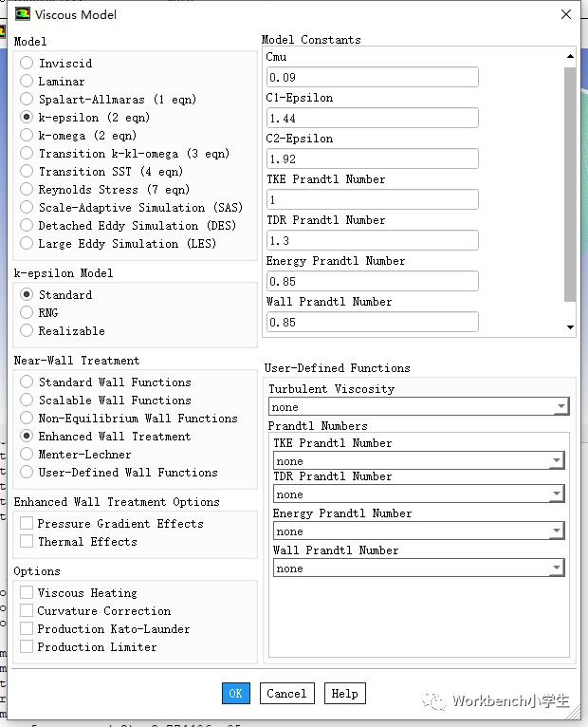Choose Realizable k-epsilon model
588x727 pixels.
coord(27,330)
